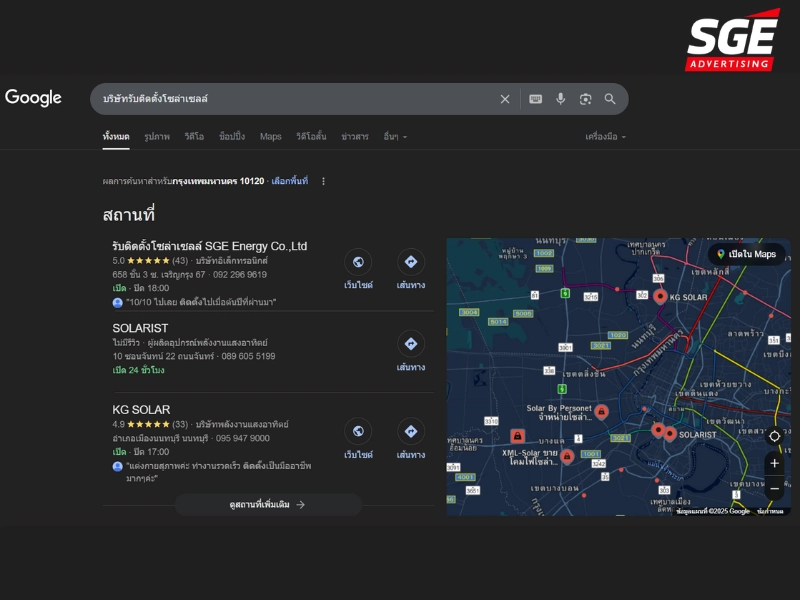Zoom in the map with plus

(774, 463)
